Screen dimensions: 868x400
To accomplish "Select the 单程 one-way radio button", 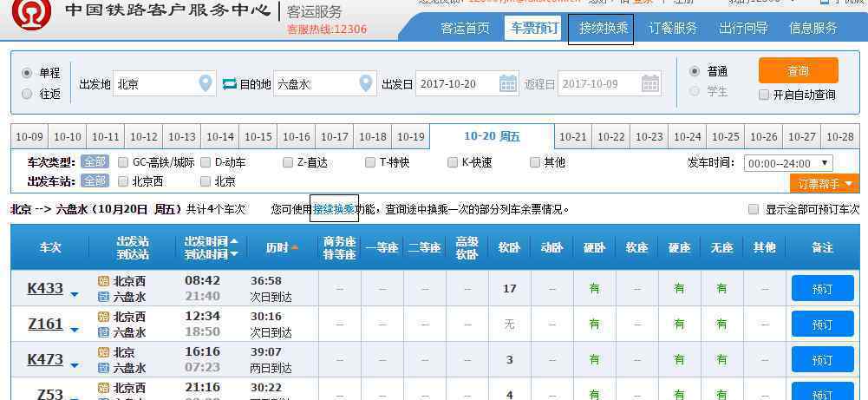I will [27, 73].
